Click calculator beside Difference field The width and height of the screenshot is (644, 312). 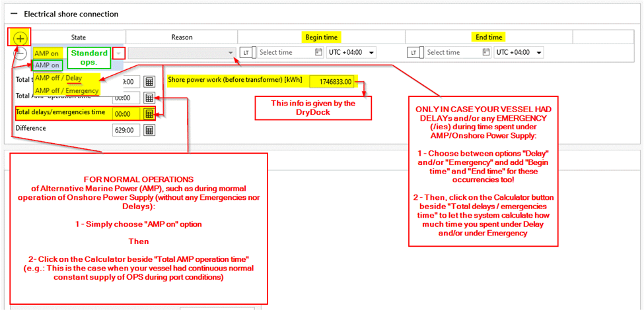tap(149, 130)
